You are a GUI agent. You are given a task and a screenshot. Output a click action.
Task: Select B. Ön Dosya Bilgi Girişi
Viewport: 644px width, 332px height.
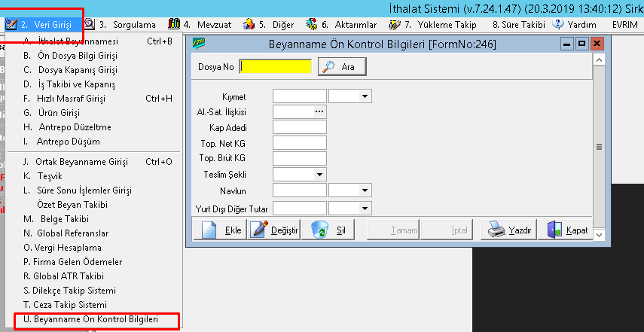(x=94, y=56)
